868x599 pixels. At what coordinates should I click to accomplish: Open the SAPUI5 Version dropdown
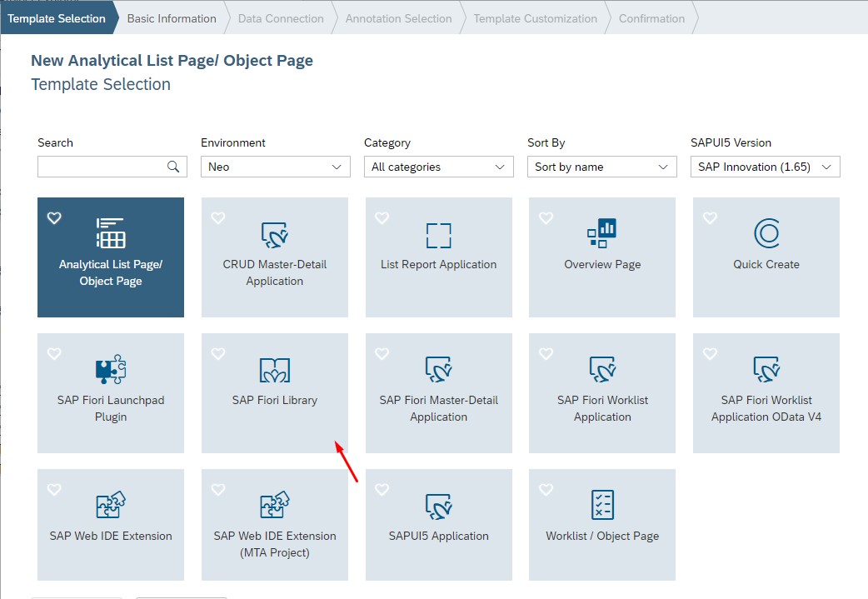point(765,167)
